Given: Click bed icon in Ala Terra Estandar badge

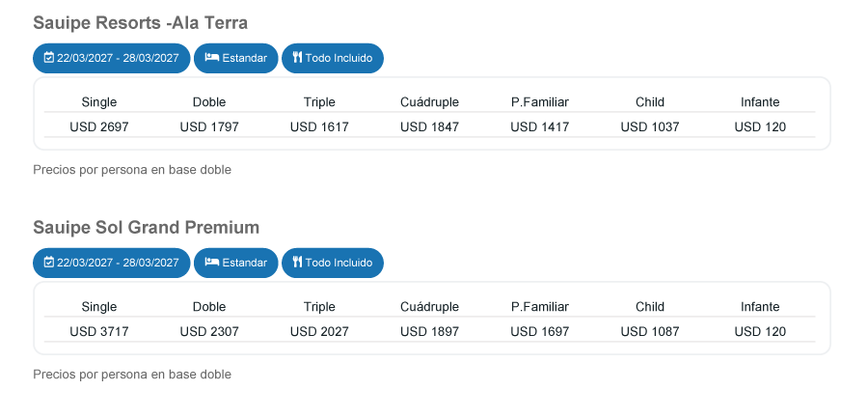Looking at the screenshot, I should (211, 58).
